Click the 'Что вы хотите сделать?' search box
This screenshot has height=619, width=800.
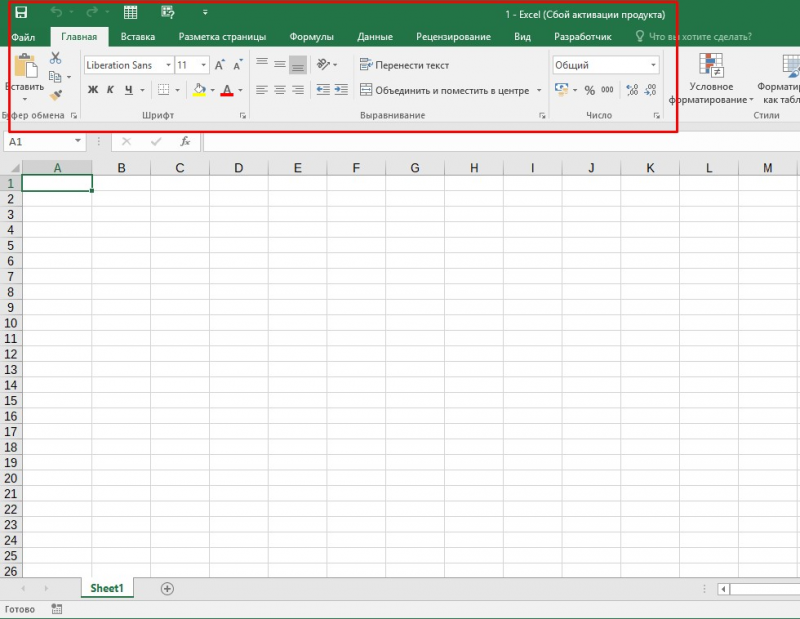click(694, 37)
